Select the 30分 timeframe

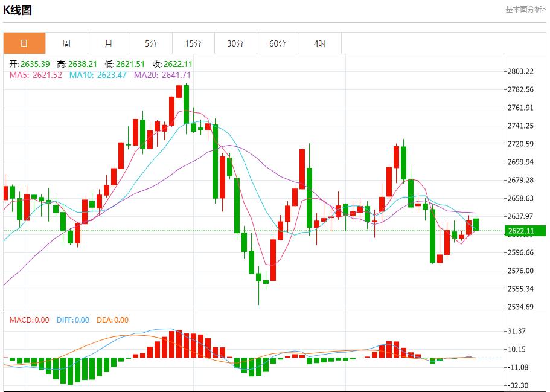pos(236,43)
